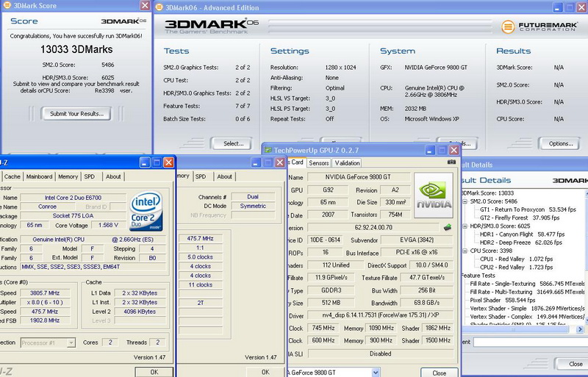Viewport: 588px width, 377px height.
Task: Open the SPD tab in first CPU-Z window
Action: tap(89, 176)
